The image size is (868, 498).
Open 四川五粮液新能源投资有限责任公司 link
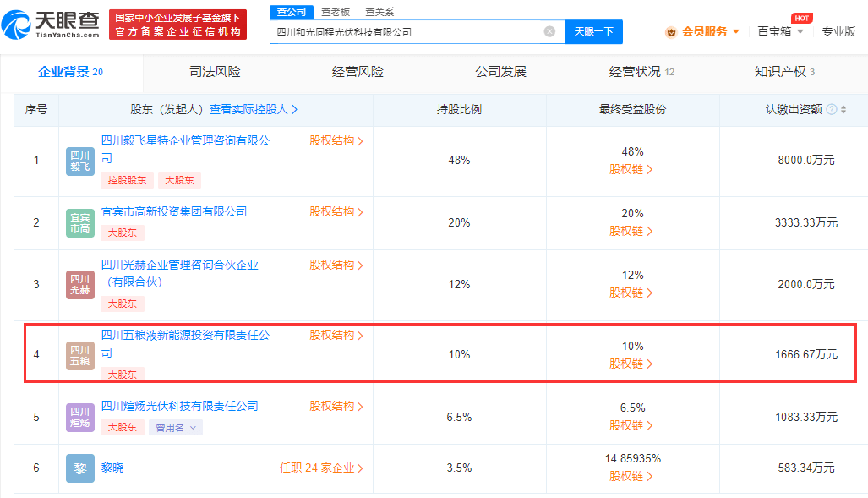click(185, 343)
